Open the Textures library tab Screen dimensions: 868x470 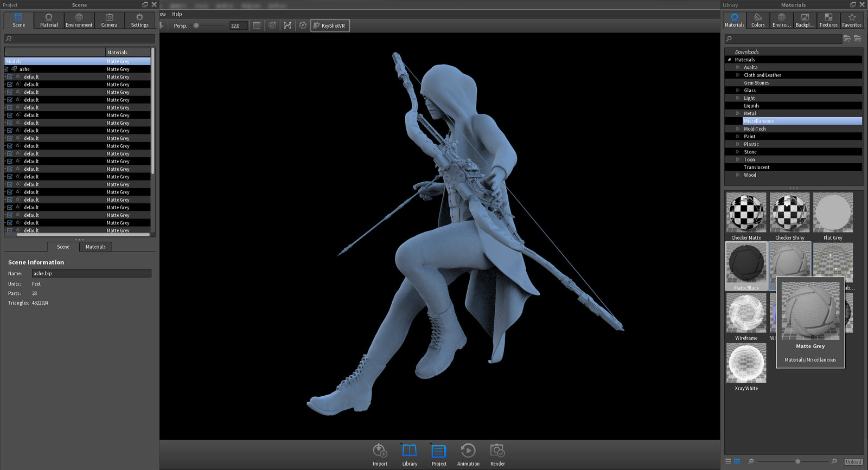pos(828,20)
